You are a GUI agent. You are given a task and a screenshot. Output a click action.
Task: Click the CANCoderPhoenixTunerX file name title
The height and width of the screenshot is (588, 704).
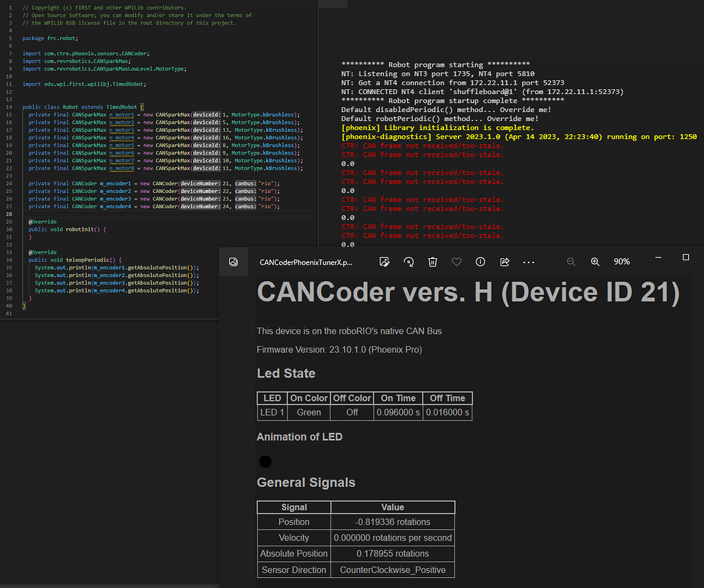(x=305, y=262)
